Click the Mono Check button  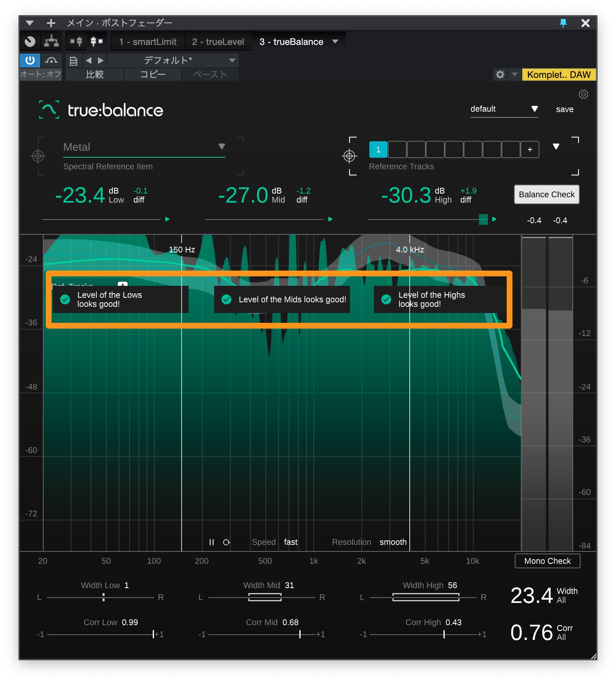point(547,561)
